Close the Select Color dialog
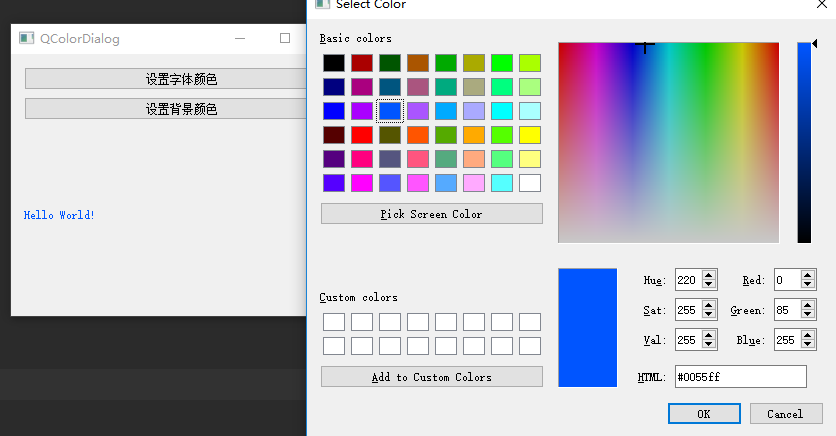Viewport: 836px width, 436px height. 822,5
